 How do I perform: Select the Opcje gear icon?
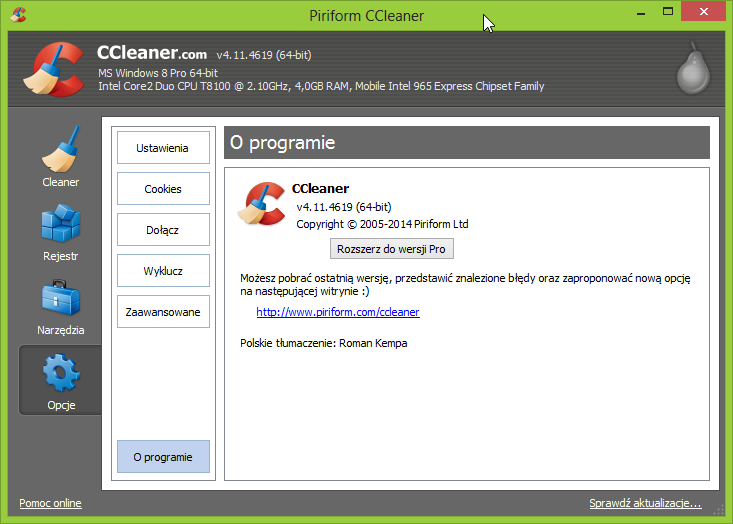[x=61, y=381]
